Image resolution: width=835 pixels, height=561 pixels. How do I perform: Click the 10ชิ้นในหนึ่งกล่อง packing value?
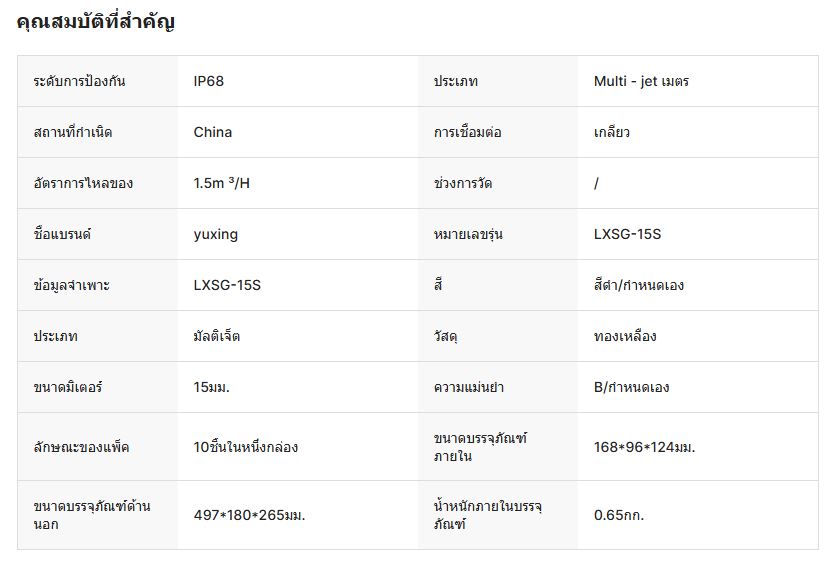pyautogui.click(x=246, y=447)
